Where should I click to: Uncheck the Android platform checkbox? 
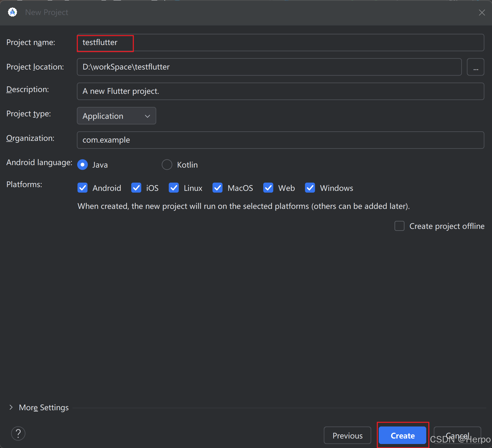[x=82, y=188]
